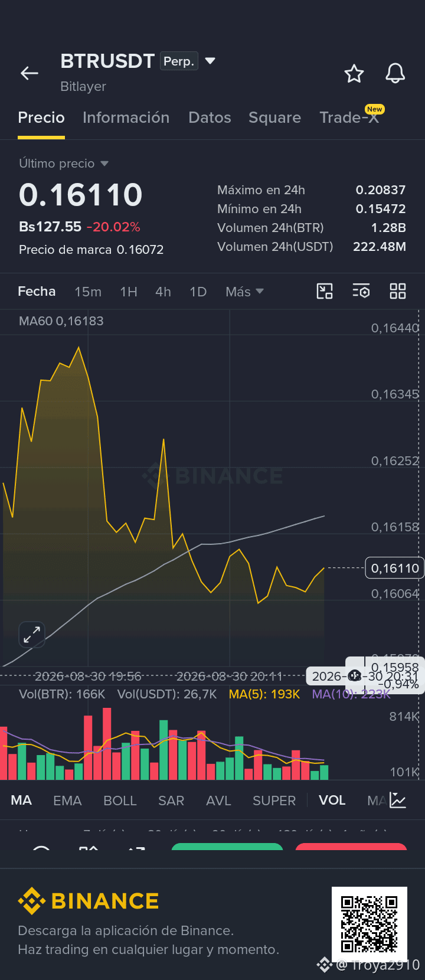Toggle SUPER indicator
Screen dimensions: 425x980
(274, 801)
